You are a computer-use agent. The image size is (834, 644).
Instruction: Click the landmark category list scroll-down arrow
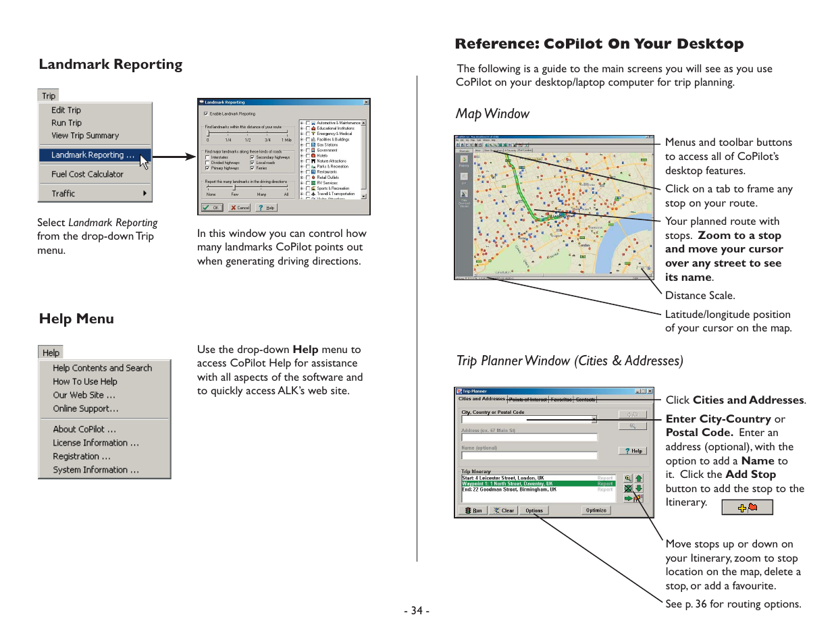tap(363, 196)
